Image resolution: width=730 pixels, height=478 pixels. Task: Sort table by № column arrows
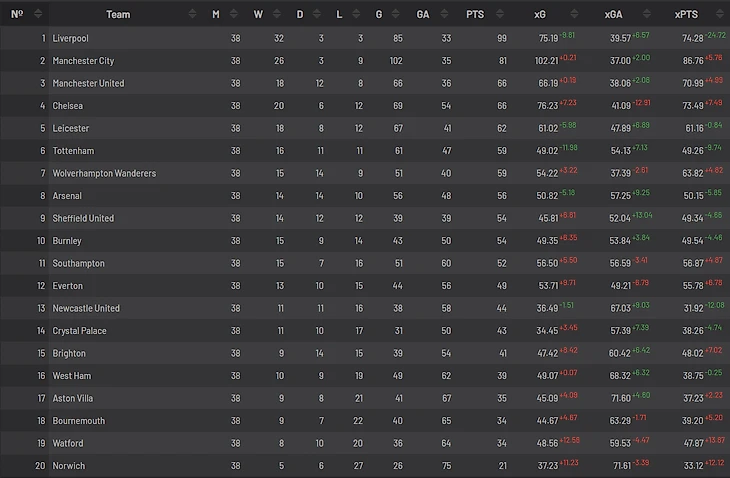click(x=38, y=14)
